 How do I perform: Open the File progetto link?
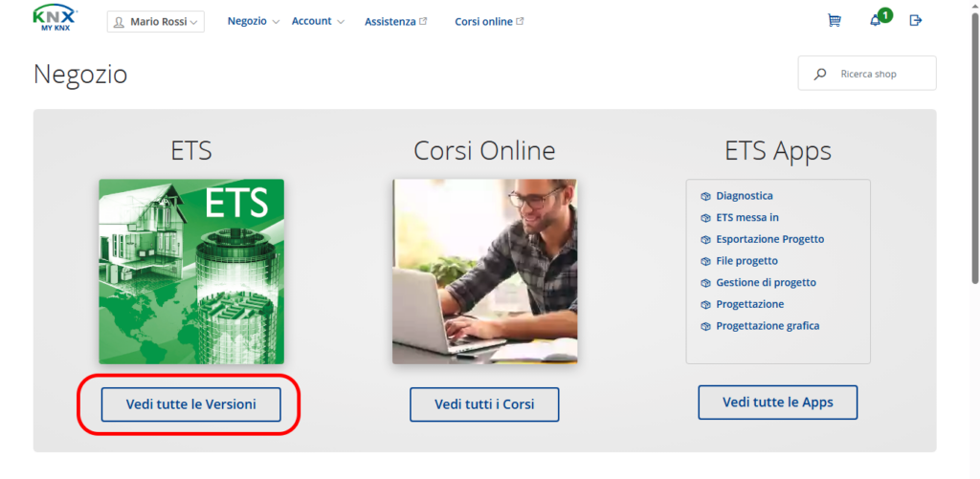746,261
